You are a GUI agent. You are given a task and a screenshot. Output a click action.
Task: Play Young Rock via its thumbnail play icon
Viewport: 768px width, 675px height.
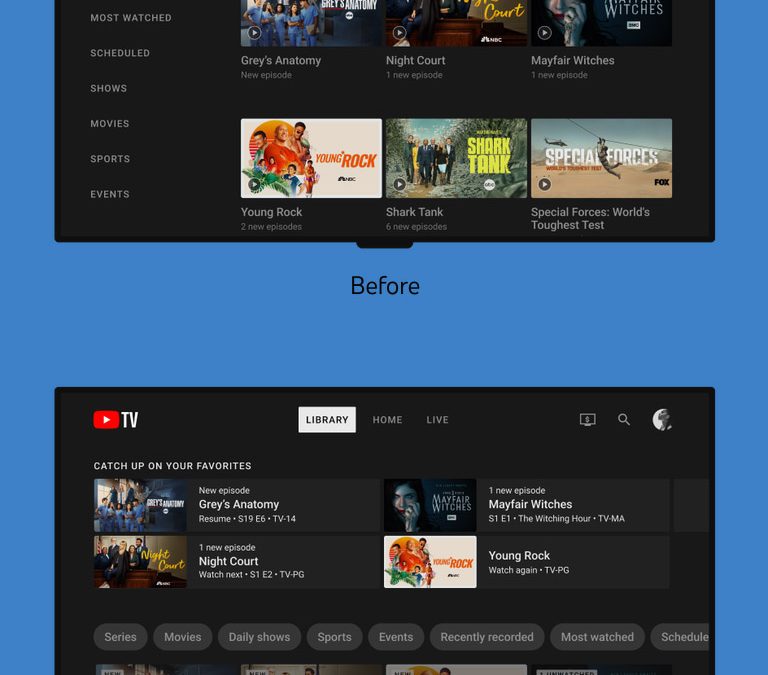coord(254,184)
